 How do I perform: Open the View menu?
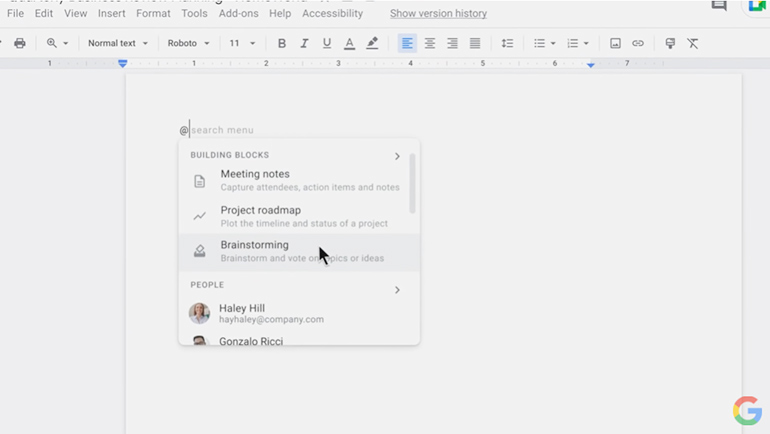pos(76,13)
